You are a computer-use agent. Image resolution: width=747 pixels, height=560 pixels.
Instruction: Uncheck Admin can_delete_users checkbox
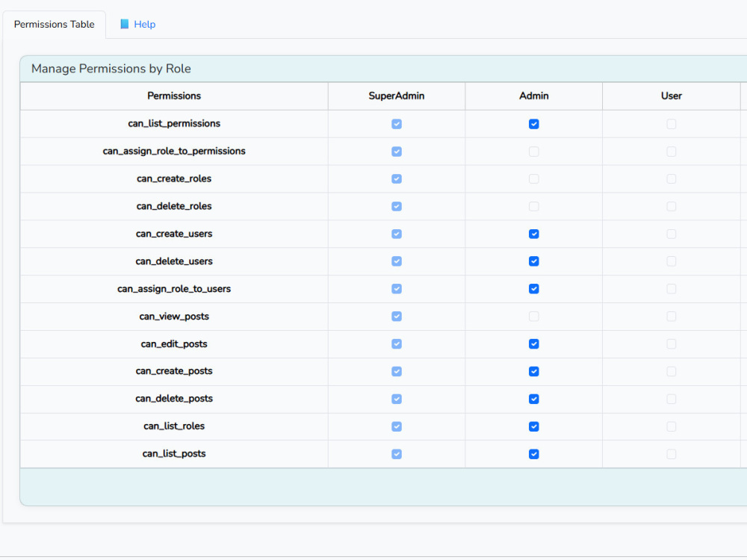[533, 261]
